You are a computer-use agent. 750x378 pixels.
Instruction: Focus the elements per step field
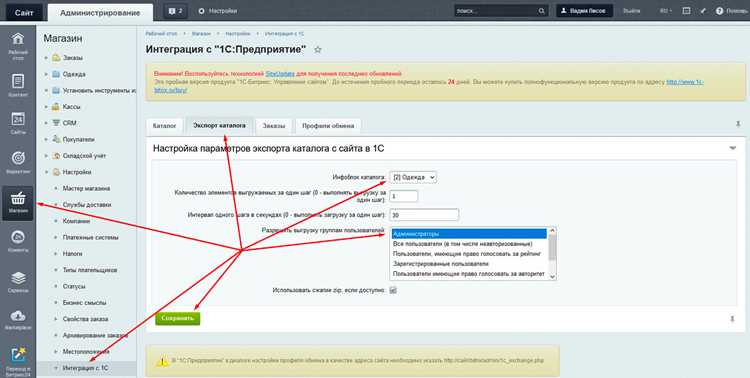404,196
